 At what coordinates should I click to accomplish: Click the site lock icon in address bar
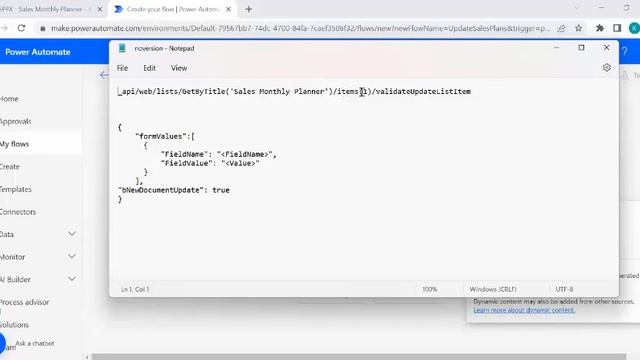coord(42,29)
